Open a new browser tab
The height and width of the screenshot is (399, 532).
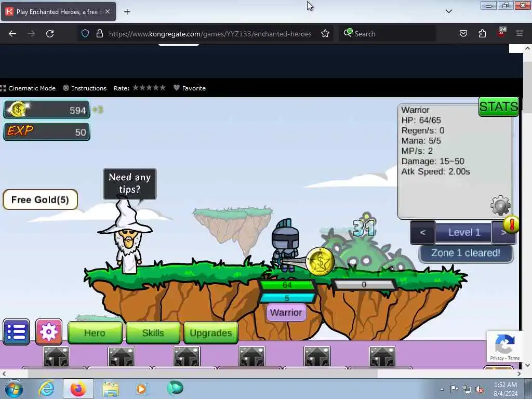(127, 12)
